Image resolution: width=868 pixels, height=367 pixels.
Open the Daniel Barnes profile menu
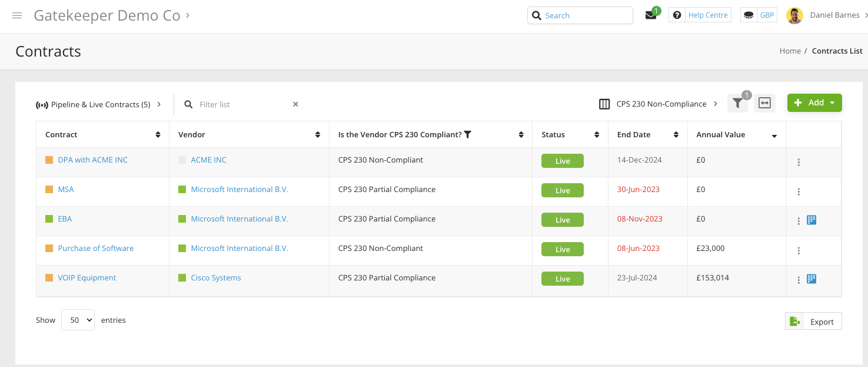tap(835, 15)
